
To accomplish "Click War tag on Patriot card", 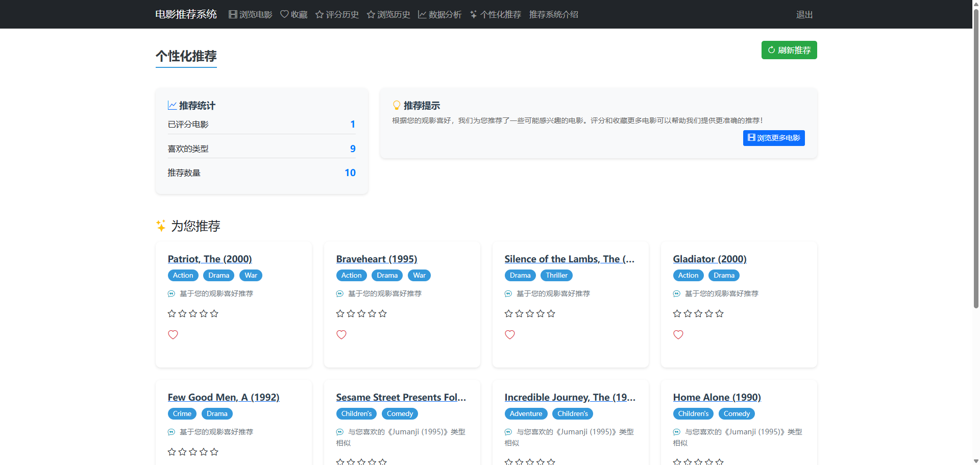I will pyautogui.click(x=251, y=275).
